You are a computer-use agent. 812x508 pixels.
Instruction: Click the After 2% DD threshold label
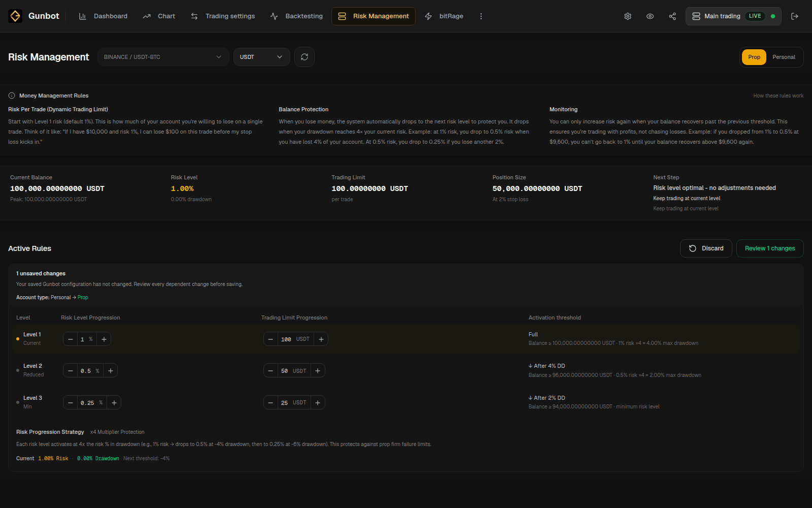(547, 398)
